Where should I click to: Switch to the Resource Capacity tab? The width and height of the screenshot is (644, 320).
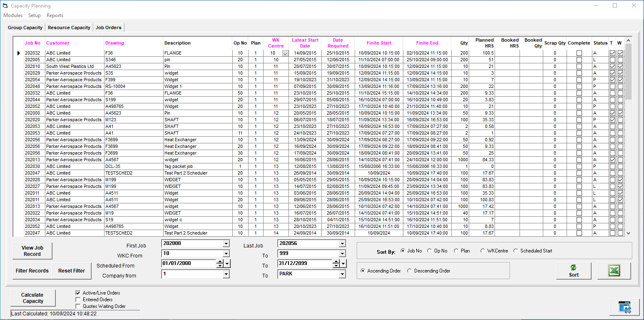(x=69, y=27)
